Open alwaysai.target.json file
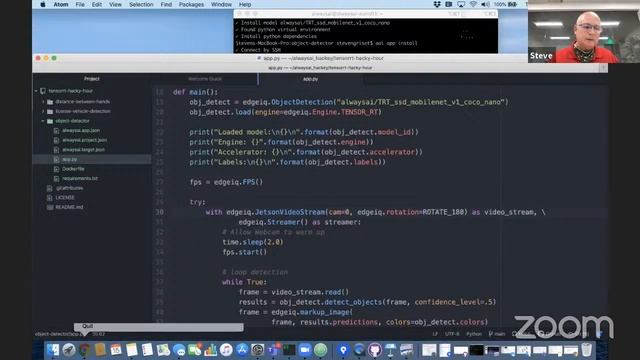640x360 pixels. [x=83, y=150]
